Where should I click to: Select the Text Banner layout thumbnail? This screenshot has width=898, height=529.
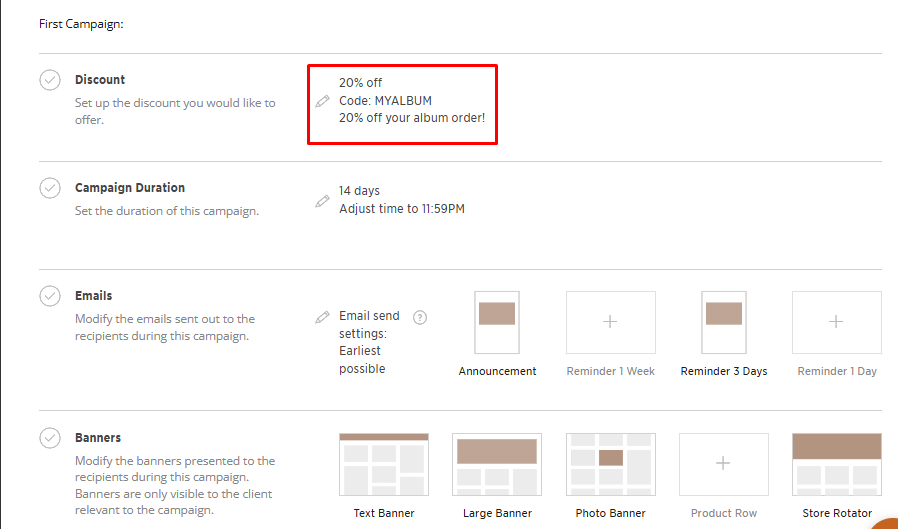point(384,464)
